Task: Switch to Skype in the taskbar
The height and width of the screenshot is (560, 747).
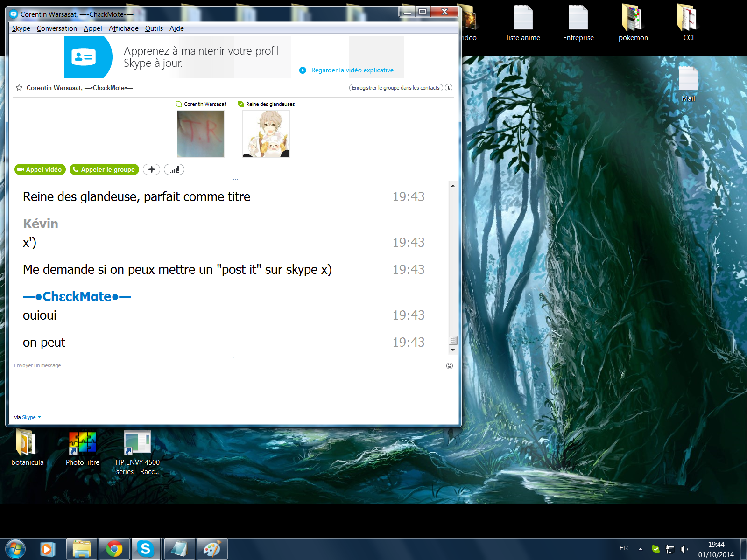Action: pos(146,549)
